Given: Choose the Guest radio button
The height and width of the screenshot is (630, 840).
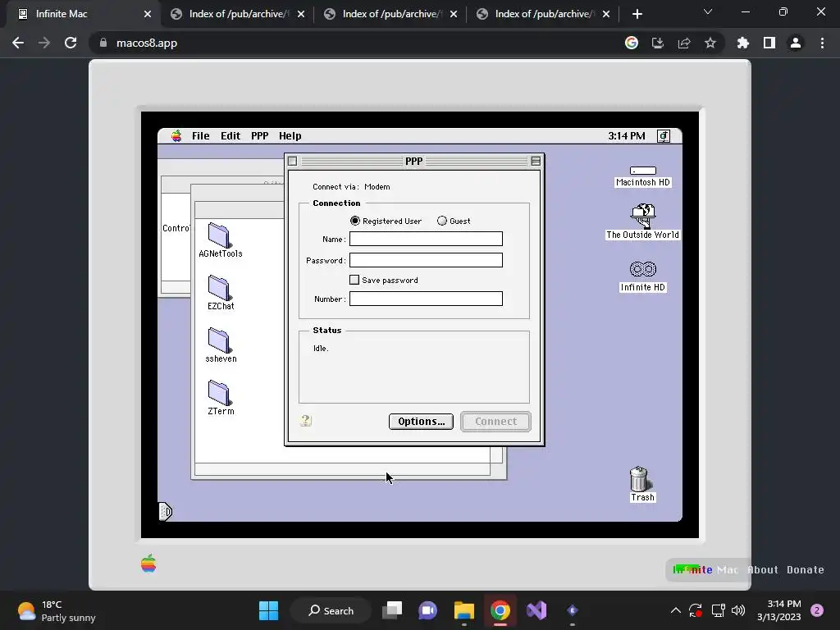Looking at the screenshot, I should 454,221.
